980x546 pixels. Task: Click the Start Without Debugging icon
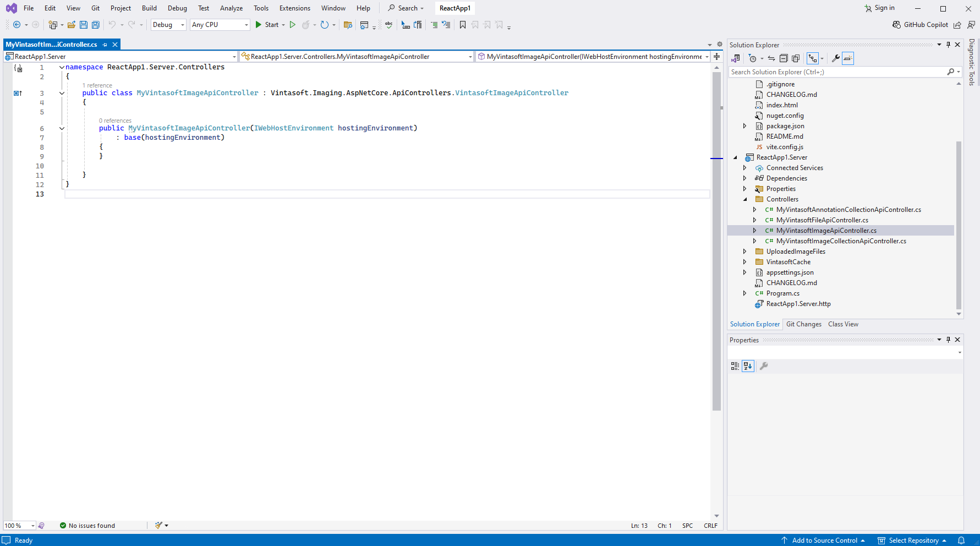coord(293,25)
